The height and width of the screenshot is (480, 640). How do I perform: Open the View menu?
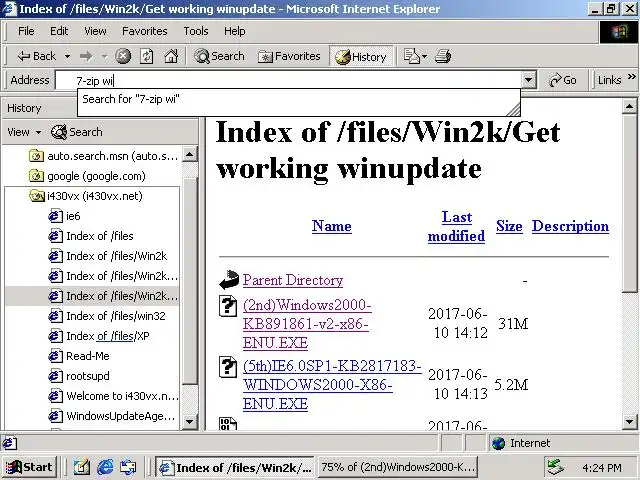click(x=95, y=31)
